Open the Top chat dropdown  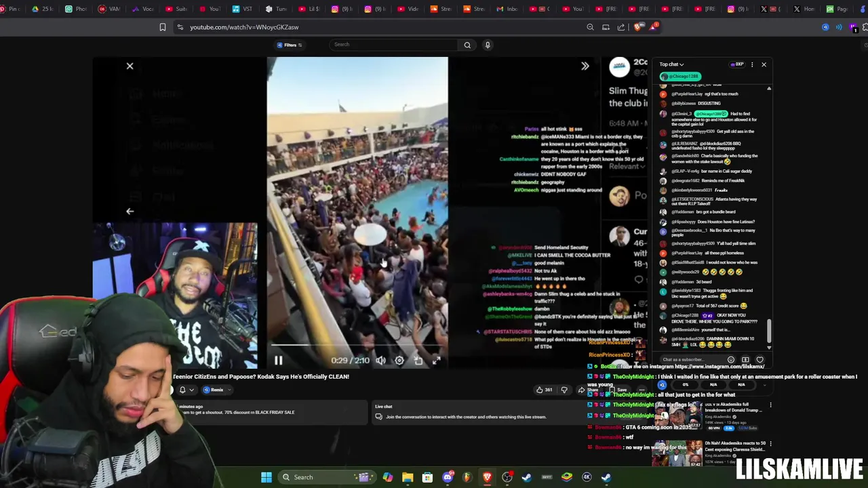click(x=671, y=64)
